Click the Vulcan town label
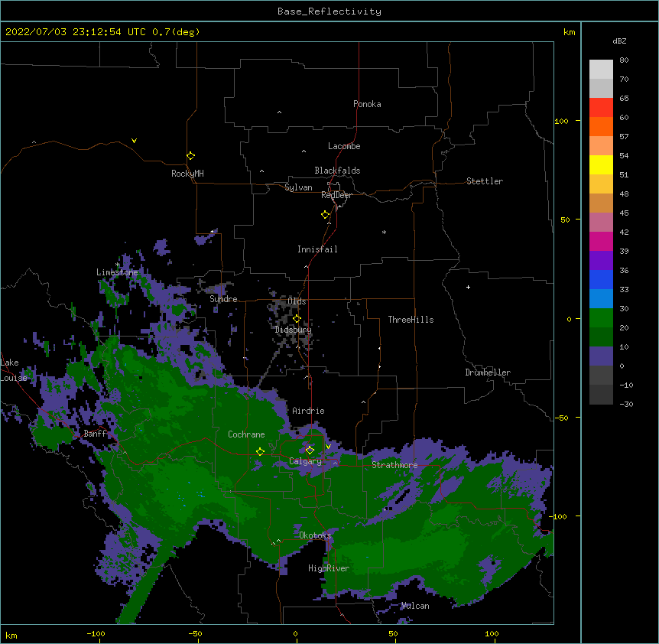The image size is (659, 644). 415,606
